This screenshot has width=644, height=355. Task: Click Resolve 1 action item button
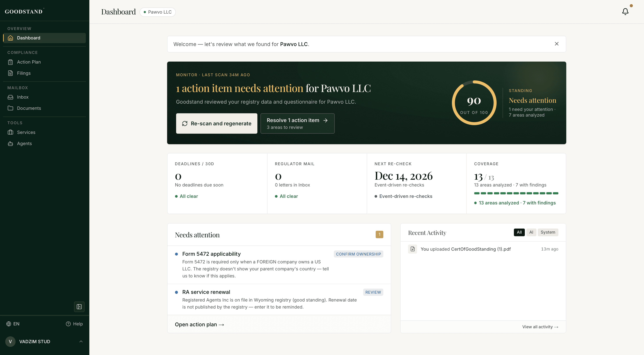tap(297, 124)
